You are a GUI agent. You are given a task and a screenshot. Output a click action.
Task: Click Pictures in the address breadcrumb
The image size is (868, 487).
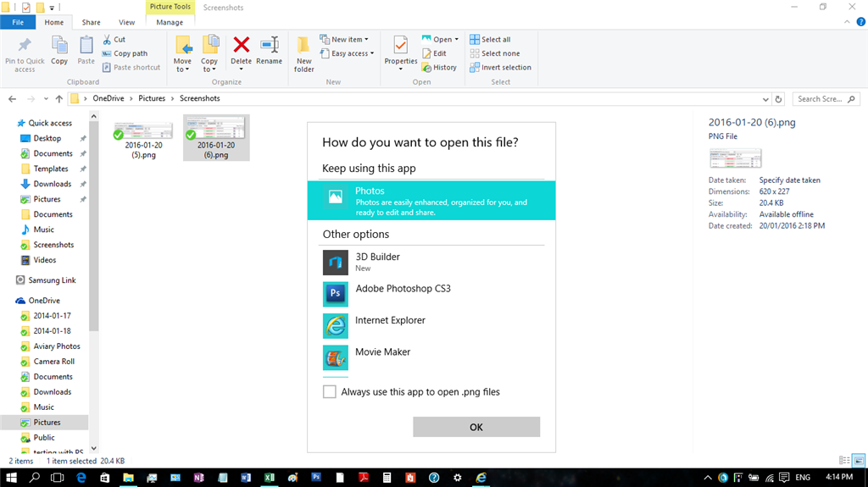[x=152, y=98]
